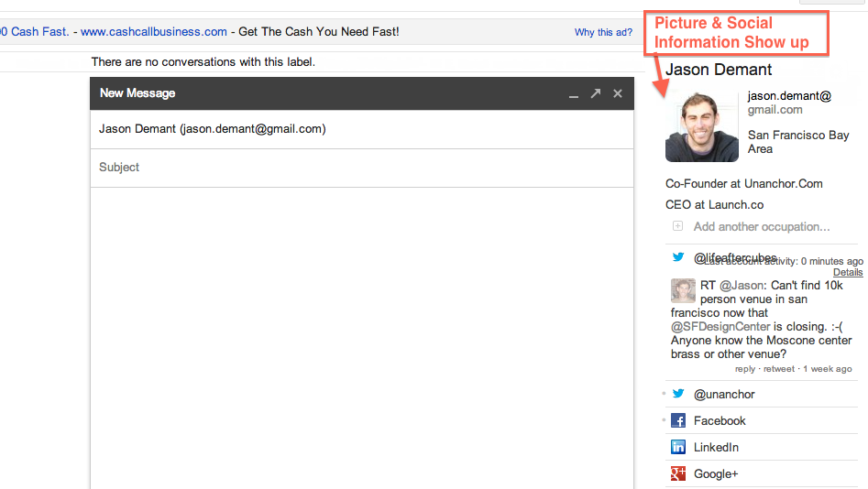Open the Facebook icon in Rapportive sidebar
This screenshot has height=489, width=868.
(678, 420)
